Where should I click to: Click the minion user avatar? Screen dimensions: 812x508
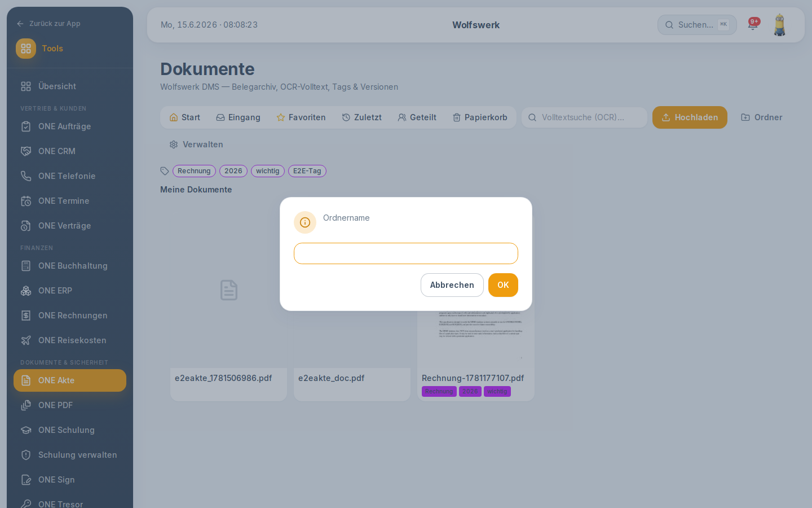click(x=780, y=25)
